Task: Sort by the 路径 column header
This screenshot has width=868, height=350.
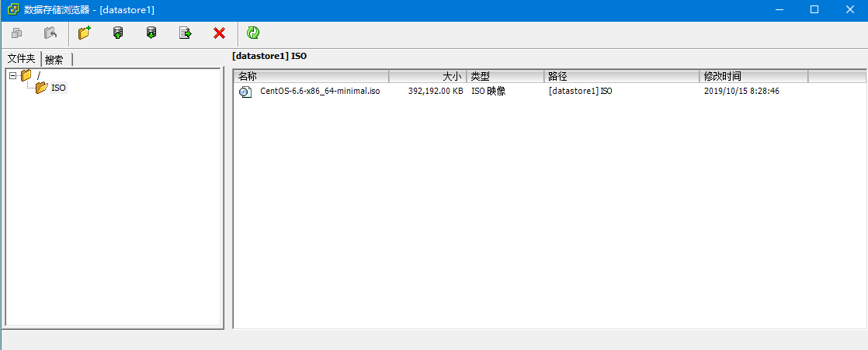Action: [x=622, y=76]
